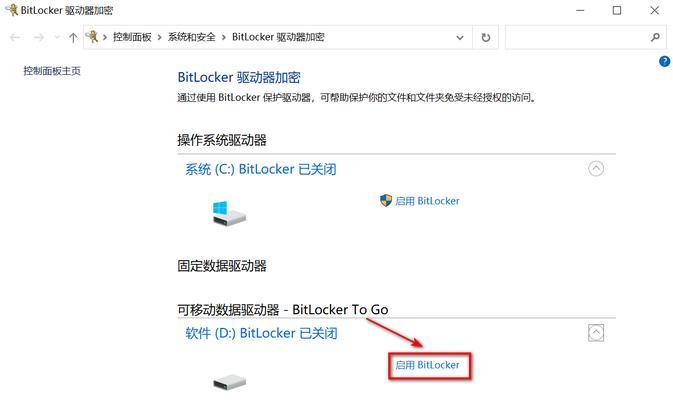Viewport: 673px width, 400px height.
Task: Collapse the 软件 (D:) drive section
Action: 596,333
